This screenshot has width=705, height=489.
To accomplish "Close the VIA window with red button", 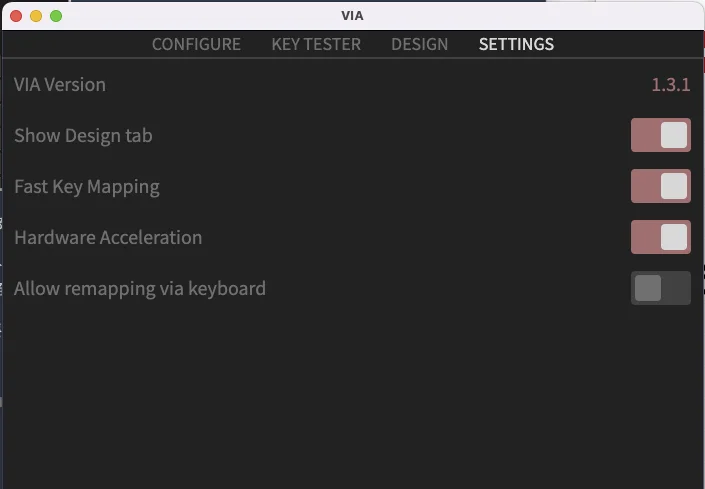I will [16, 16].
